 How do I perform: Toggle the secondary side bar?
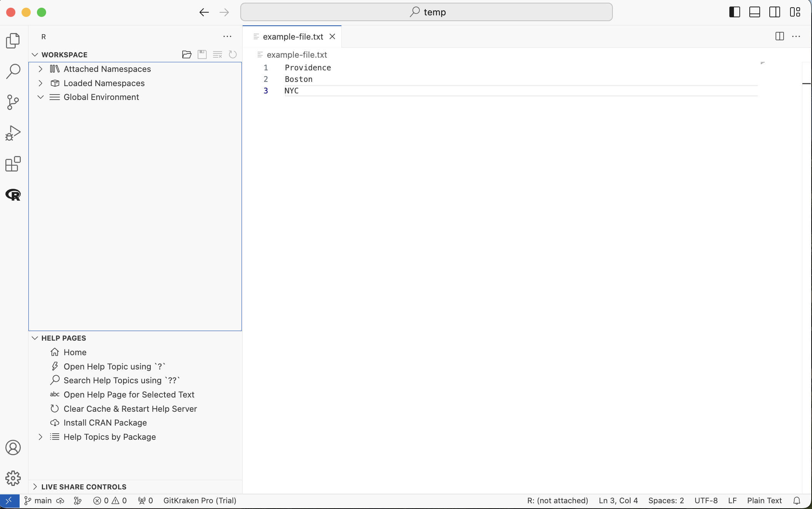tap(775, 12)
